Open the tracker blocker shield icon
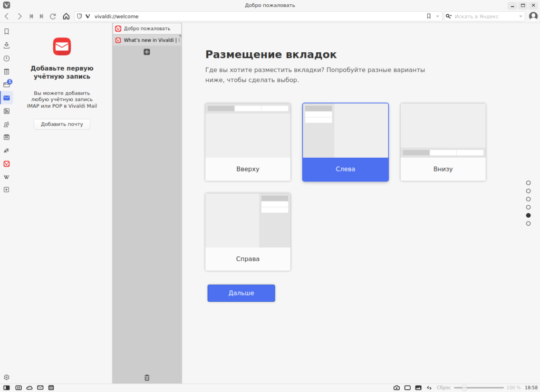Screen dimensions: 540x392 pyautogui.click(x=79, y=16)
